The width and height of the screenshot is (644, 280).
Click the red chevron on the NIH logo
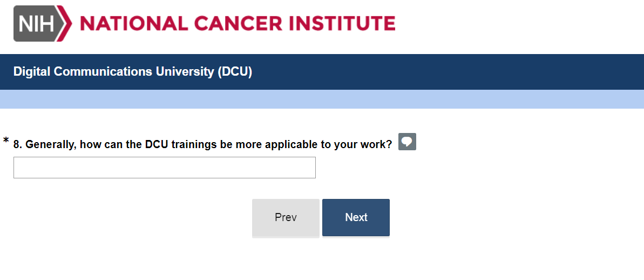point(66,24)
